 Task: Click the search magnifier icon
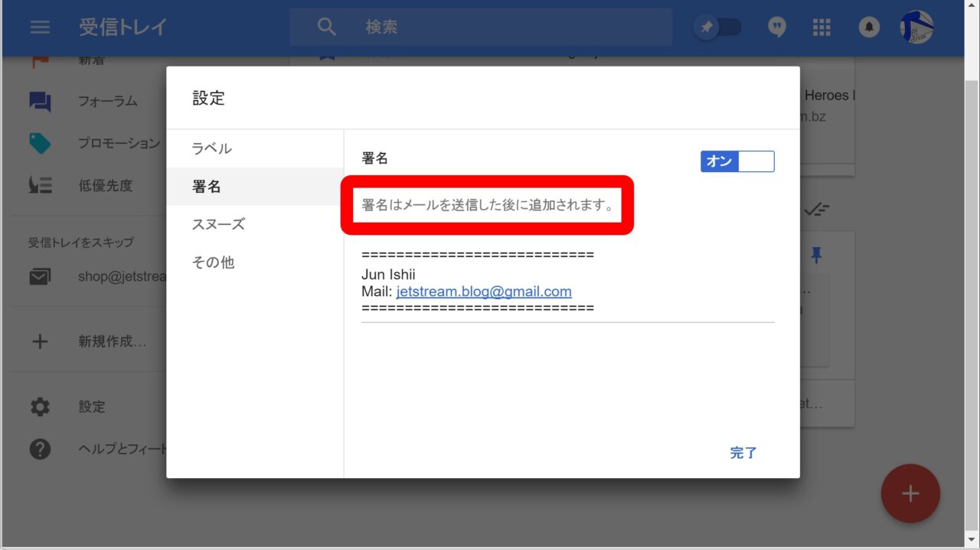[x=327, y=27]
